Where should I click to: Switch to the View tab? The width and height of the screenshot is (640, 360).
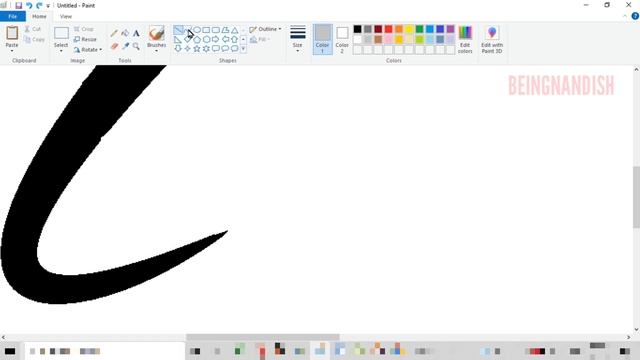pos(66,16)
